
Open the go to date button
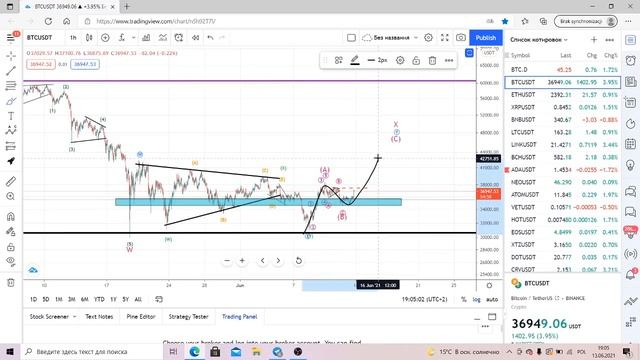tap(159, 299)
